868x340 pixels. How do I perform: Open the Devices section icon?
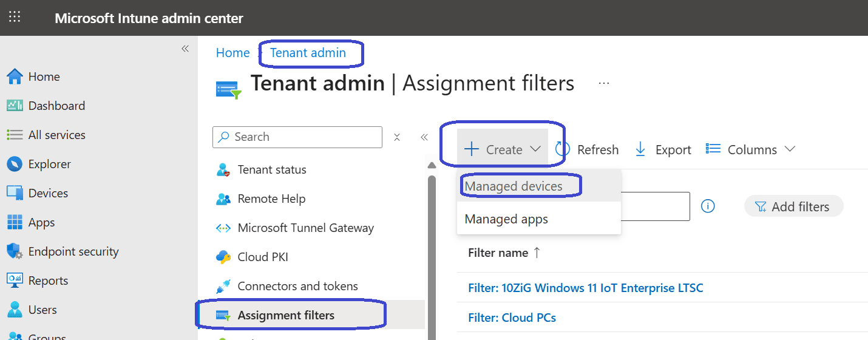click(15, 193)
